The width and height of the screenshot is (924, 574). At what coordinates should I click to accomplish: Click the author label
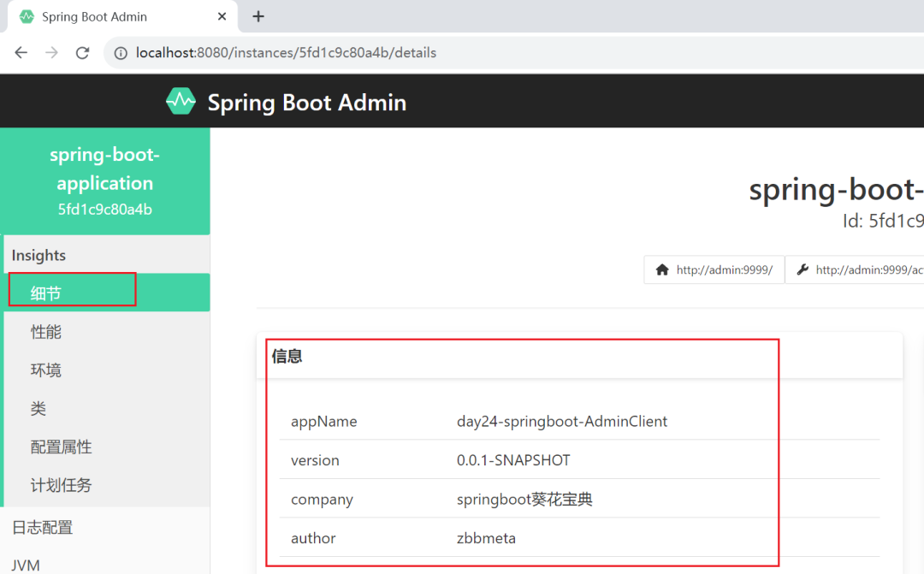click(x=313, y=538)
